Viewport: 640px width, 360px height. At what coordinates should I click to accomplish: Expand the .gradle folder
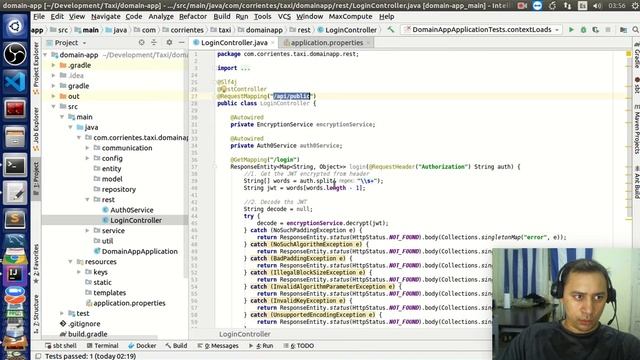coord(53,65)
